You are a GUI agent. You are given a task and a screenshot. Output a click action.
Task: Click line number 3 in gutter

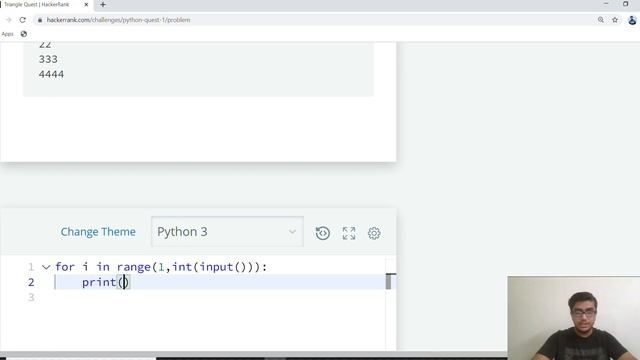pos(31,298)
